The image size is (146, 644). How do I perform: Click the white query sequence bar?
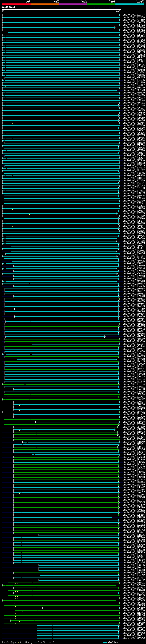[61, 9]
